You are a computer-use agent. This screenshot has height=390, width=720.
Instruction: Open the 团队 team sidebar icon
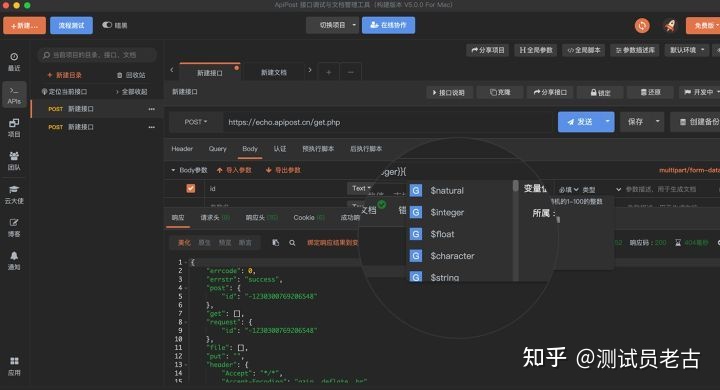coord(14,161)
